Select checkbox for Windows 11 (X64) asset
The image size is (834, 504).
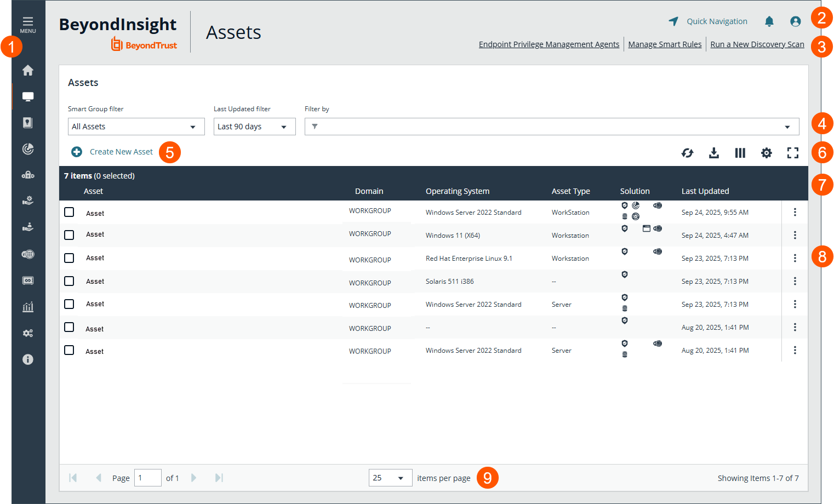[x=69, y=235]
